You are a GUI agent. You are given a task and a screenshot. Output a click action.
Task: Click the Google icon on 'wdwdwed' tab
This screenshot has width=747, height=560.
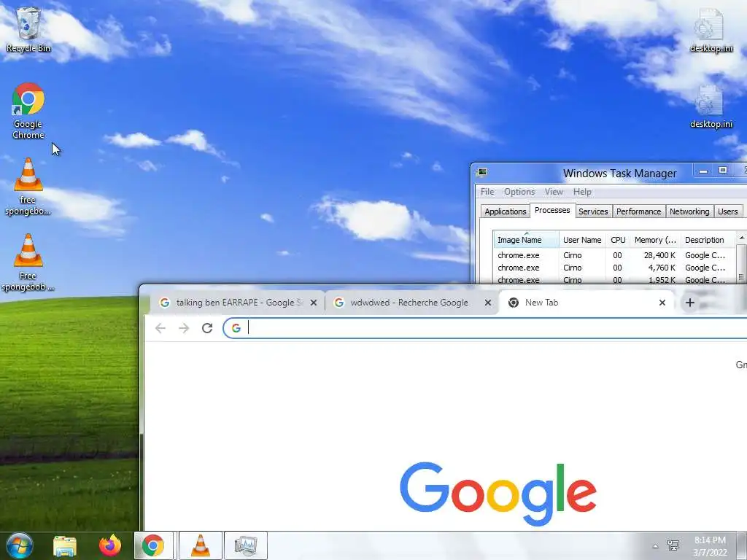[x=338, y=303]
